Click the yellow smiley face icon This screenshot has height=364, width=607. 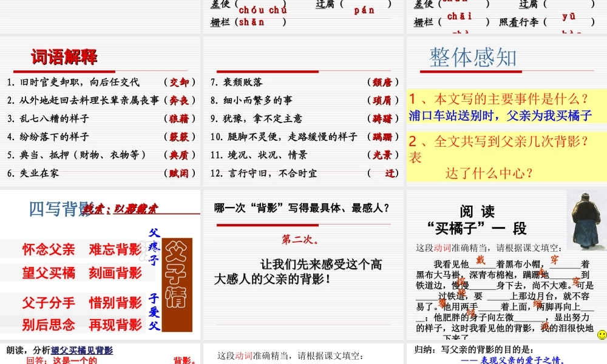[602, 335]
